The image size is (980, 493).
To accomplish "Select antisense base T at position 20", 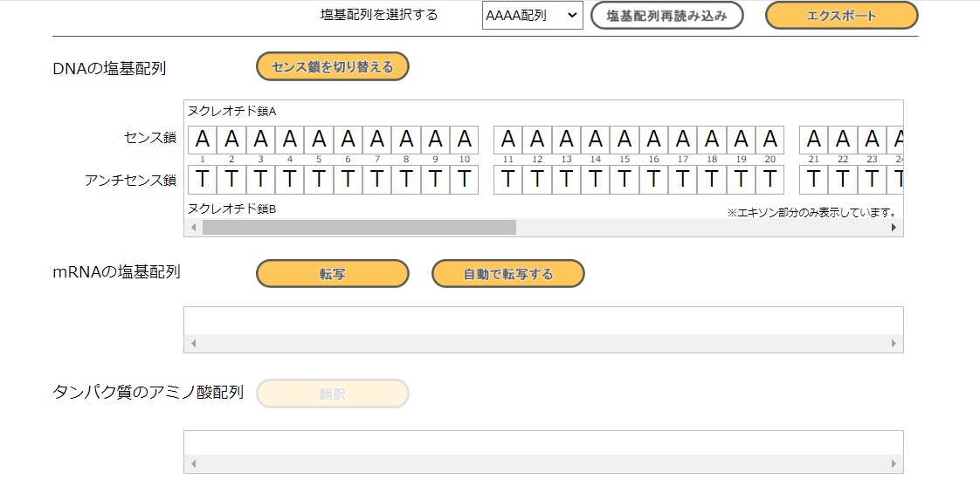I will pyautogui.click(x=770, y=180).
